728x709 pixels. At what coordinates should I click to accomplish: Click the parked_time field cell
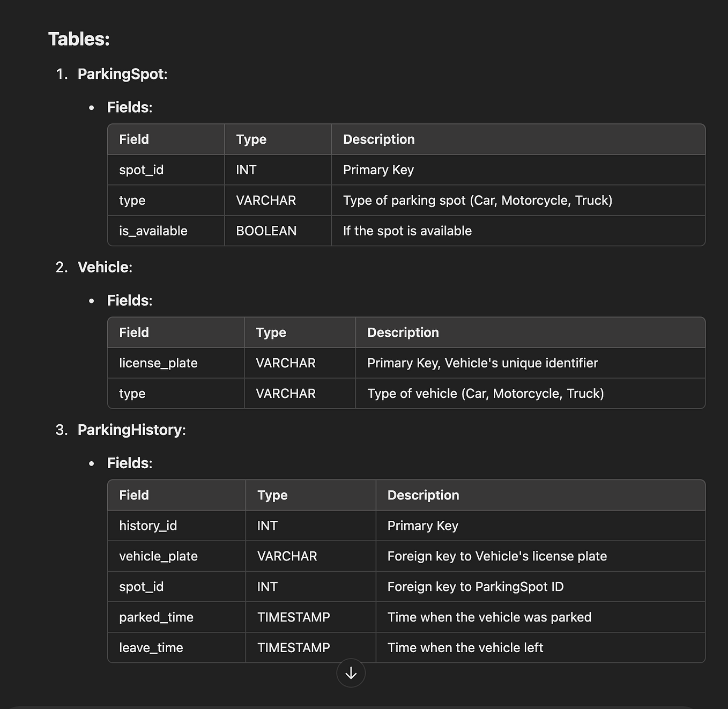pyautogui.click(x=156, y=617)
